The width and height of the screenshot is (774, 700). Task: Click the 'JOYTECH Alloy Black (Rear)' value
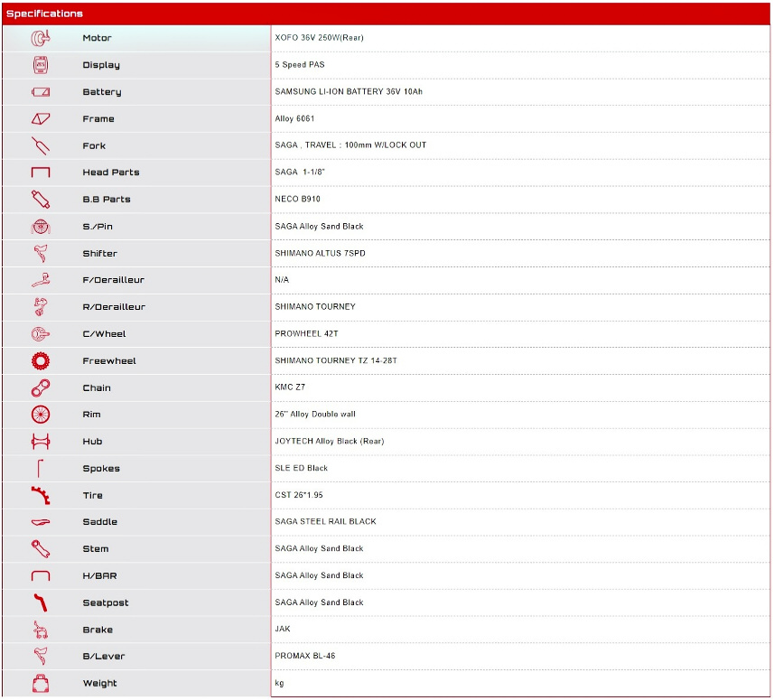[x=330, y=442]
